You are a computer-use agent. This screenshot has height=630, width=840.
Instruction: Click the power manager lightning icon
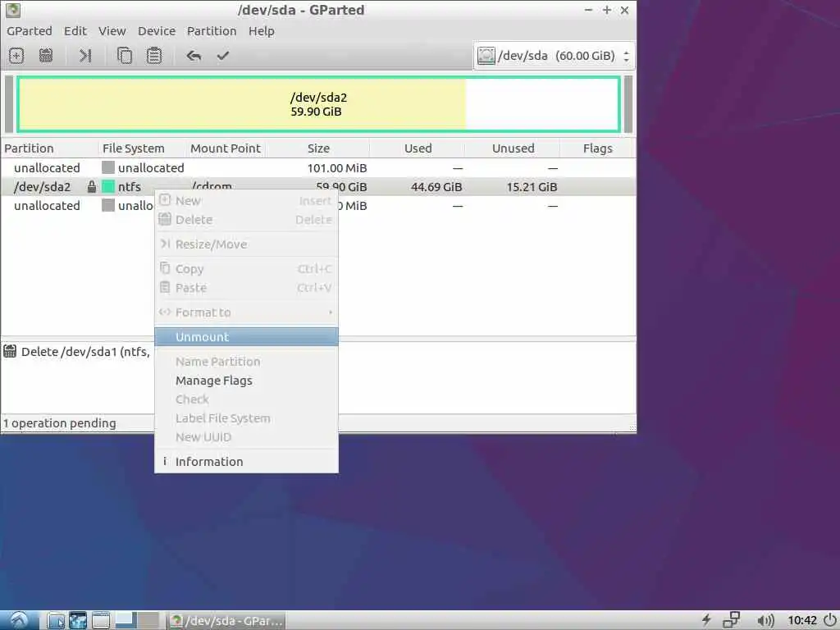click(x=706, y=620)
